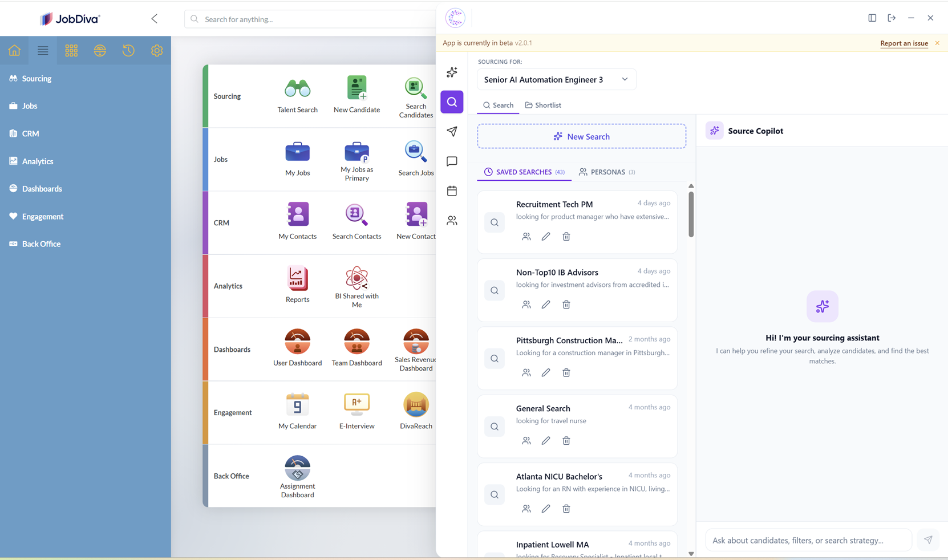Viewport: 948px width, 560px height.
Task: Click the saved searches scrollbar thumb
Action: click(x=691, y=214)
